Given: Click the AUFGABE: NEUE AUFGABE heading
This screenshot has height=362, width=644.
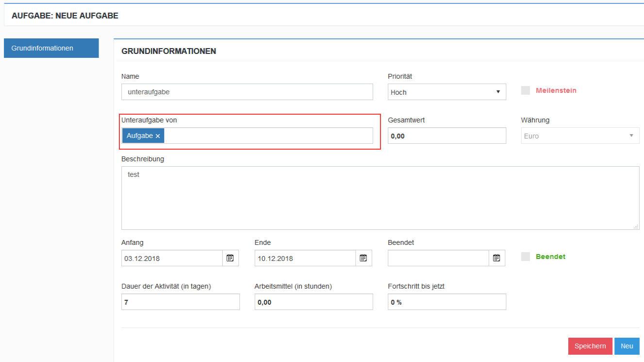Looking at the screenshot, I should pyautogui.click(x=65, y=16).
